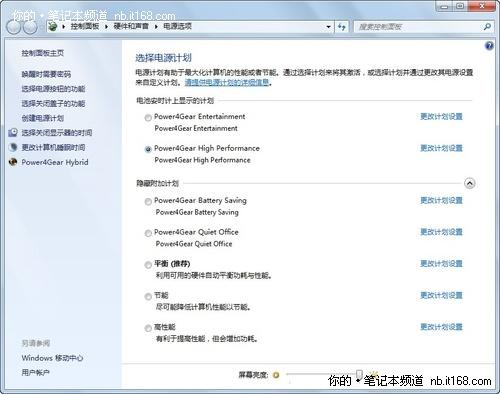Click the icon next to 选择关闭显示器的时间

point(13,132)
